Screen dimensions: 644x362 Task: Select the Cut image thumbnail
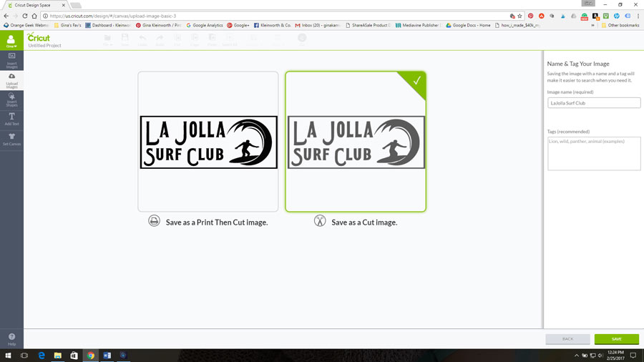[x=356, y=142]
